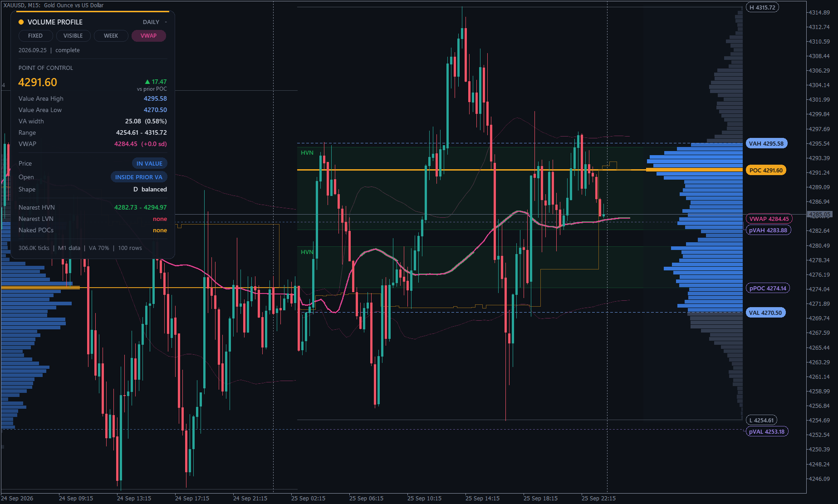The height and width of the screenshot is (504, 838).
Task: Click the 25 Sep 22:15 time axis label
Action: pyautogui.click(x=598, y=498)
